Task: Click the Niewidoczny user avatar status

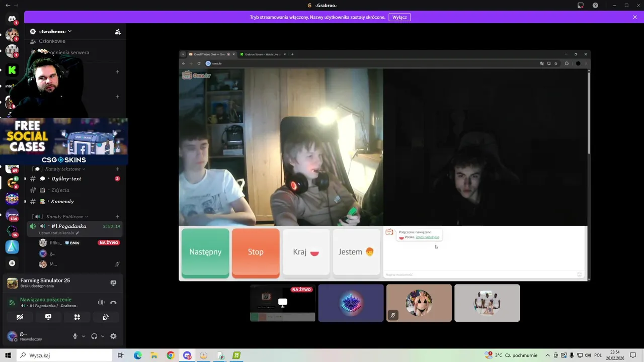Action: pos(12,336)
